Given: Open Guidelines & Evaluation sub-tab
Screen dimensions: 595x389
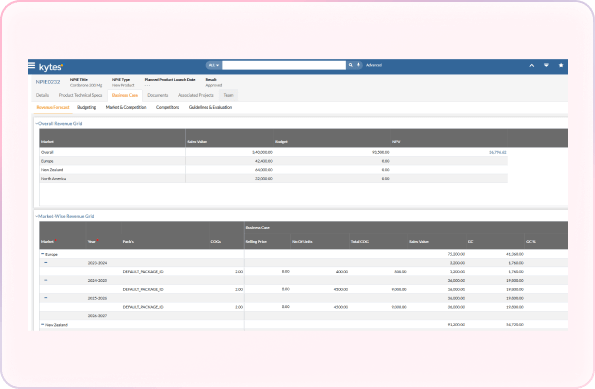Looking at the screenshot, I should (210, 107).
